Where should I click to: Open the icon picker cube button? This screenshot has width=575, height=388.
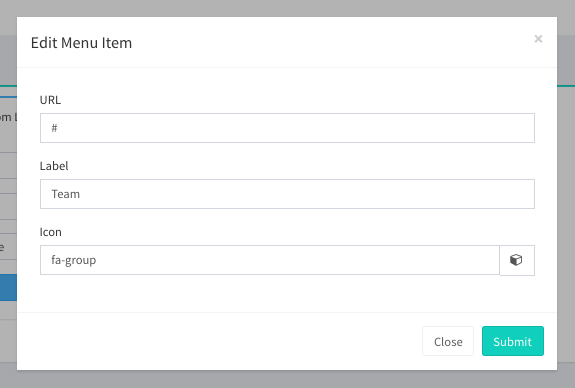pyautogui.click(x=517, y=260)
